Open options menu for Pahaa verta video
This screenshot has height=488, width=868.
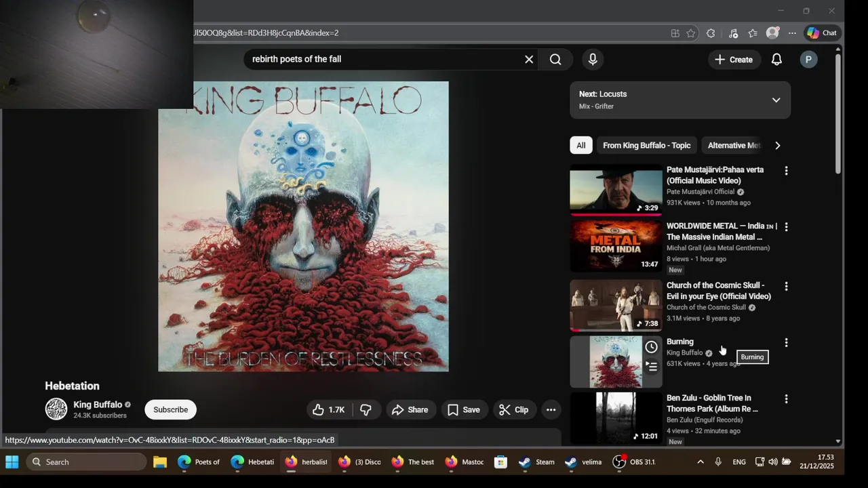click(786, 171)
